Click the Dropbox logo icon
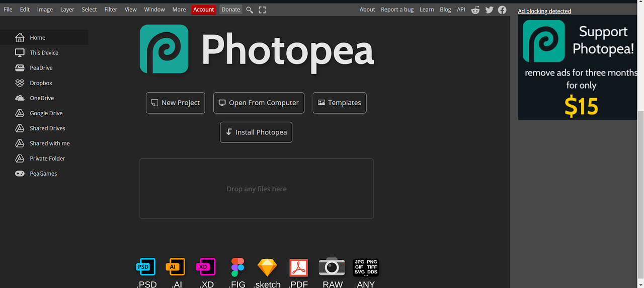 click(20, 83)
